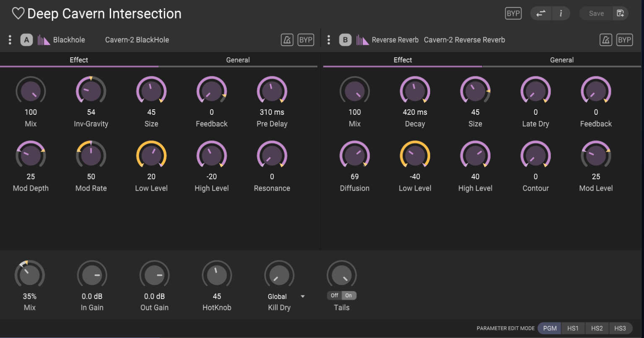The width and height of the screenshot is (644, 338).
Task: Open effect B three-dot options menu
Action: [x=329, y=40]
